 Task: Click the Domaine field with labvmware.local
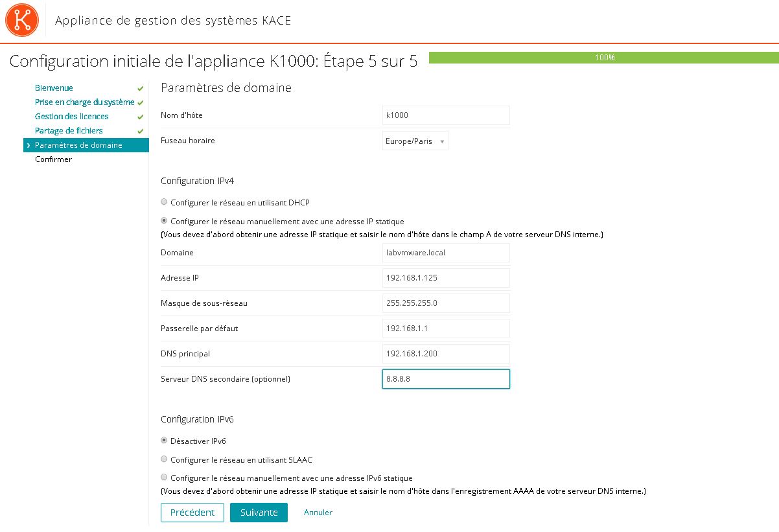click(x=446, y=253)
